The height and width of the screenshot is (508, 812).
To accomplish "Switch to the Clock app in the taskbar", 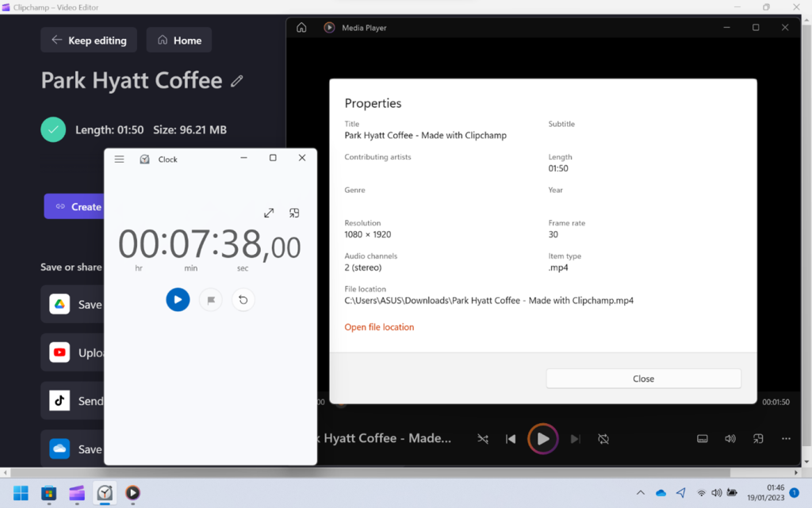I will [105, 493].
